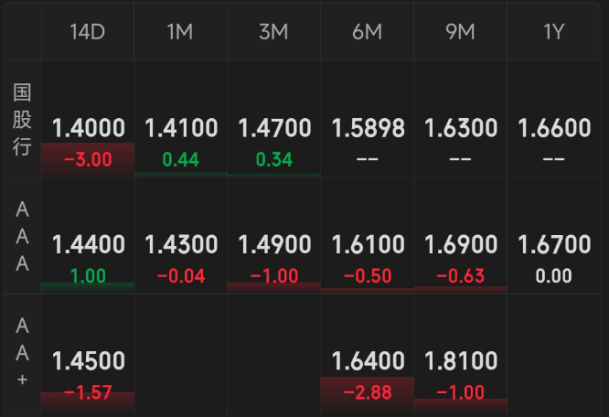
Task: Choose the 6M tenor header
Action: 367,32
